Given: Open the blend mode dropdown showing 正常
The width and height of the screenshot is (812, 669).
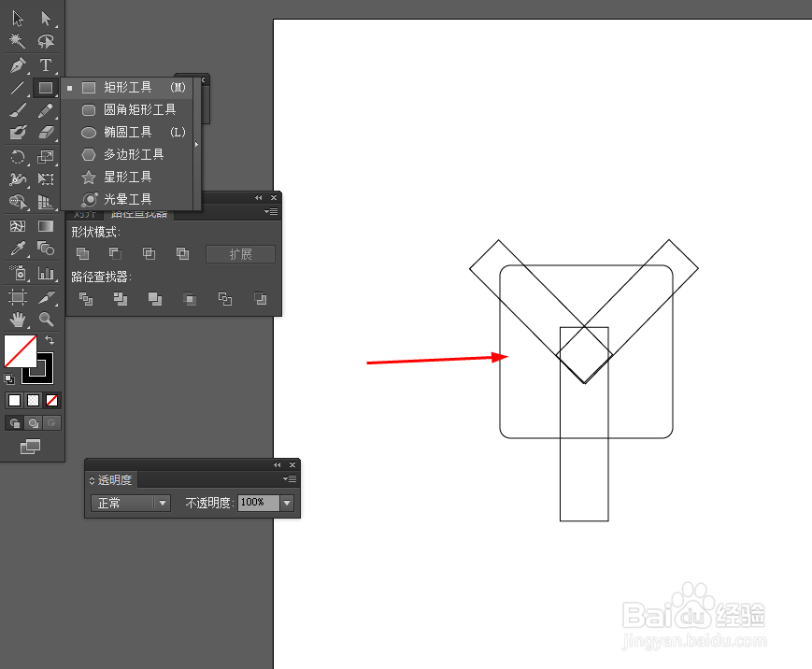Looking at the screenshot, I should click(129, 503).
